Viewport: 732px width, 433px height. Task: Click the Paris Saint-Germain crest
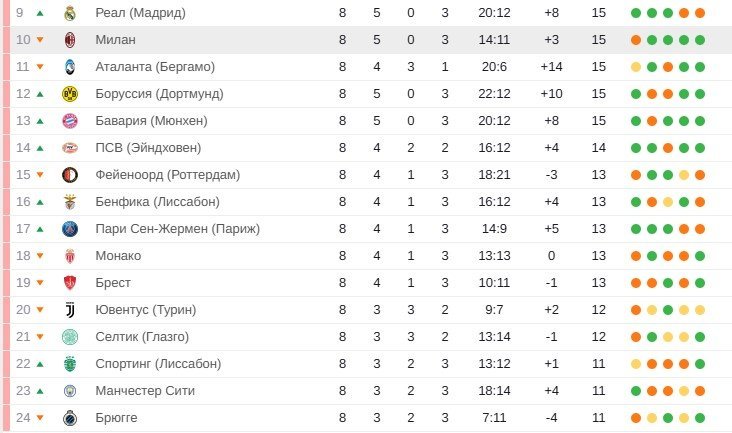pyautogui.click(x=70, y=229)
